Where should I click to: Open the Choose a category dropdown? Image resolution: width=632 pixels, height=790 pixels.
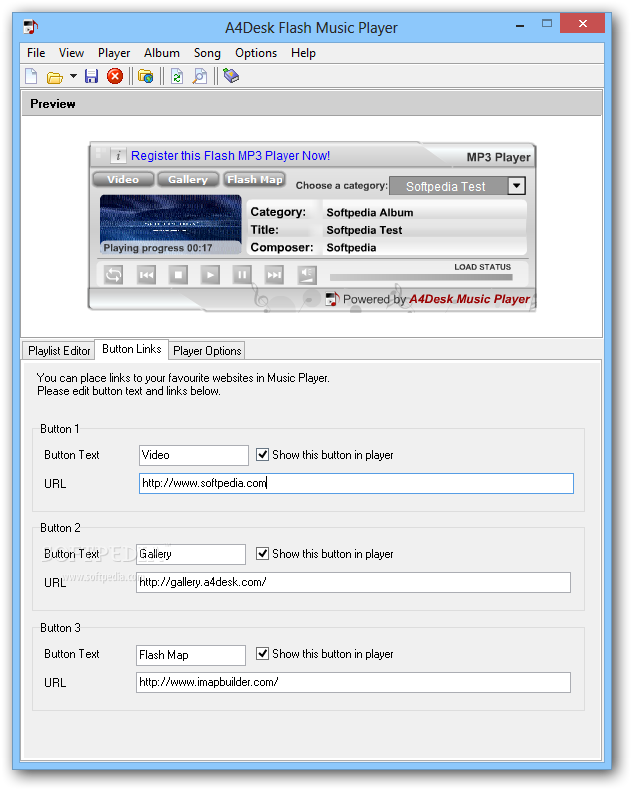[516, 186]
